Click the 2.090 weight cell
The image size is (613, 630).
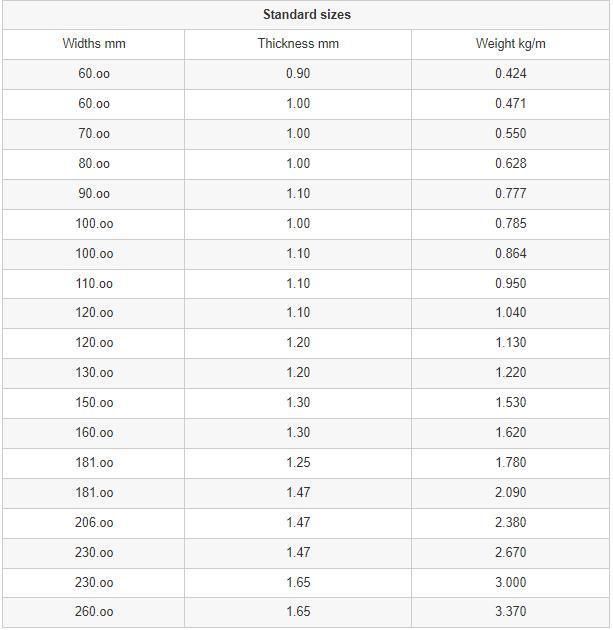tap(511, 493)
